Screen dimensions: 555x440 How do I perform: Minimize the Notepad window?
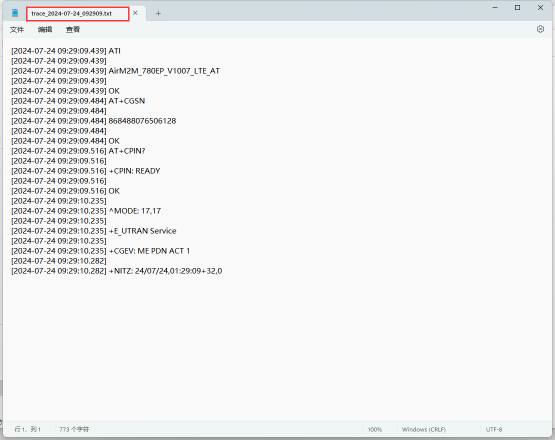495,7
